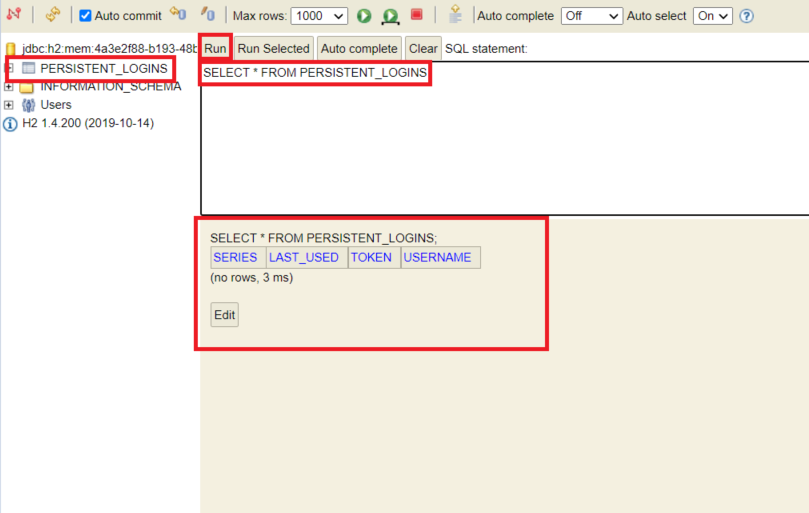
Task: Click the H2 1.4.200 version text
Action: click(x=88, y=123)
